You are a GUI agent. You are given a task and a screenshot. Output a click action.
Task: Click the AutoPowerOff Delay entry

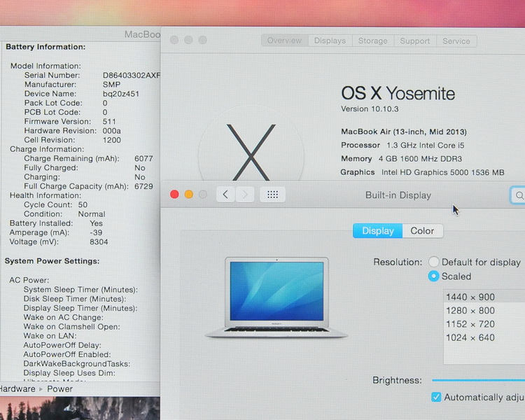62,345
